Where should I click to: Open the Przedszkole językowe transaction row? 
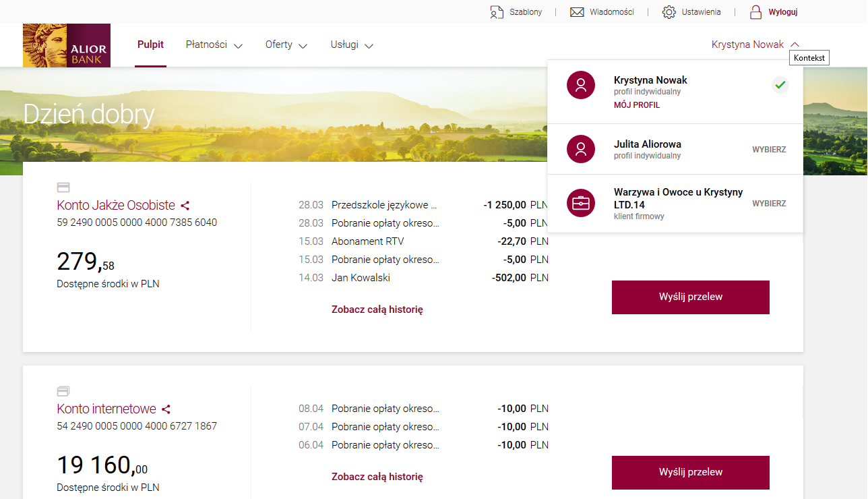[424, 205]
